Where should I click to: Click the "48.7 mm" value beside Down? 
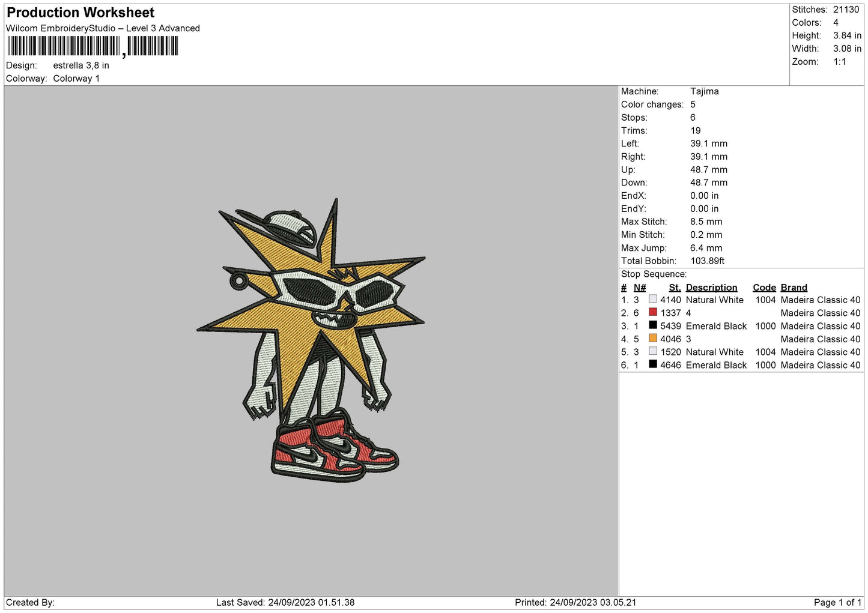[709, 183]
